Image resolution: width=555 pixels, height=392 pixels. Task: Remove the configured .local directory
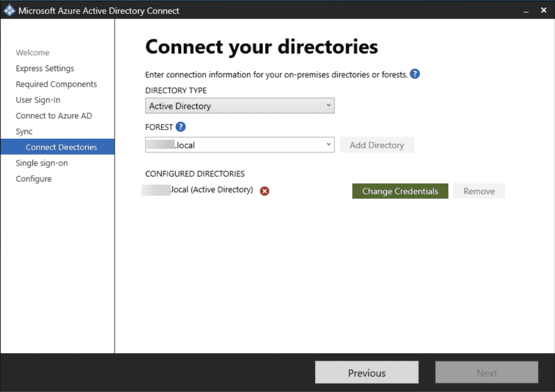(x=479, y=191)
